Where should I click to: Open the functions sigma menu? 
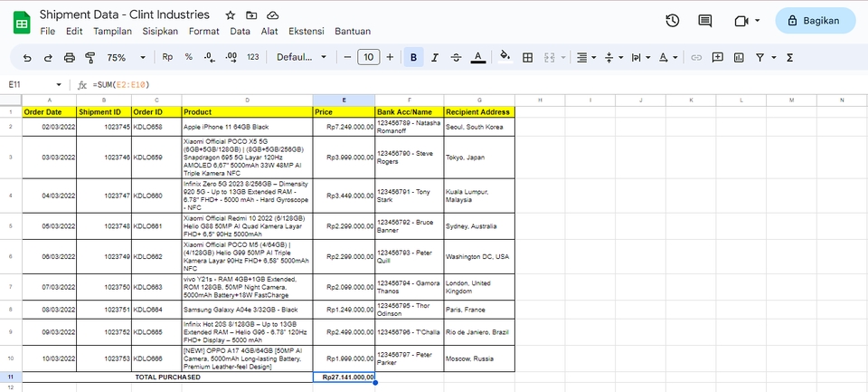pos(790,58)
